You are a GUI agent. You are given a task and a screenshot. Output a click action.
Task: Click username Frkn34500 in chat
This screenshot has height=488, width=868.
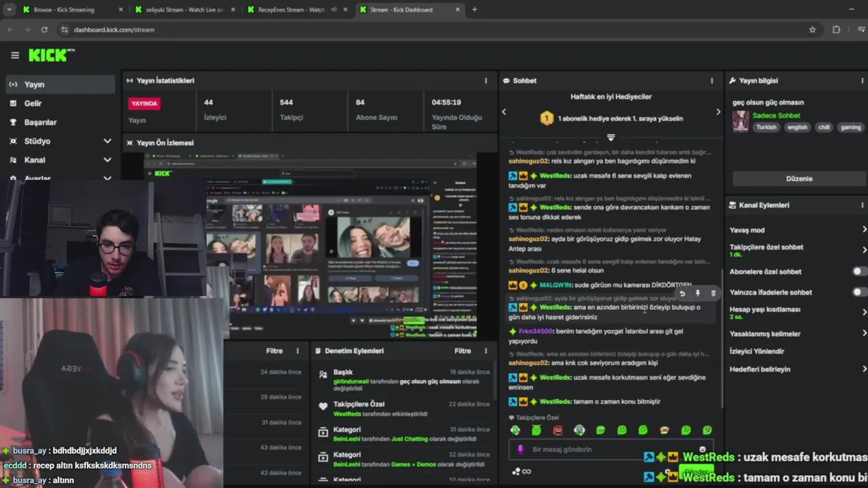535,331
